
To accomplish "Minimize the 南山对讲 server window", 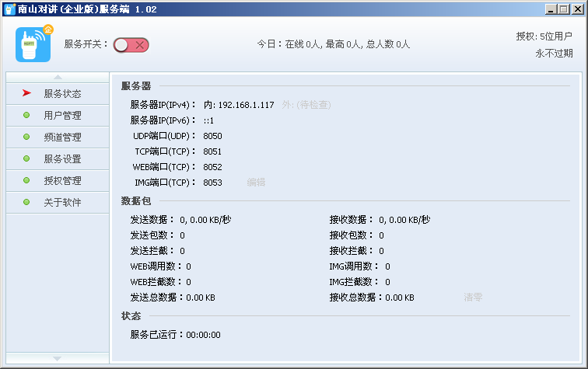I will tap(551, 9).
